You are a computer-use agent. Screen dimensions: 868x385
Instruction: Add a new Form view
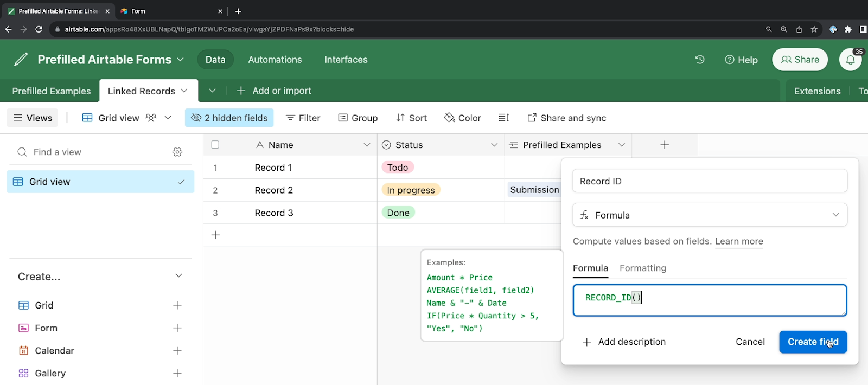point(177,328)
